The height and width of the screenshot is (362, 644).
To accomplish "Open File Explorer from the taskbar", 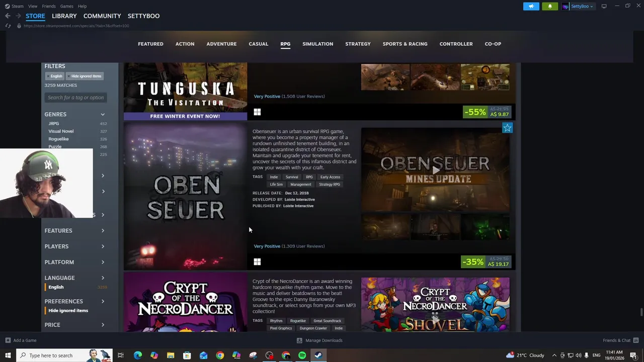I will [x=171, y=355].
